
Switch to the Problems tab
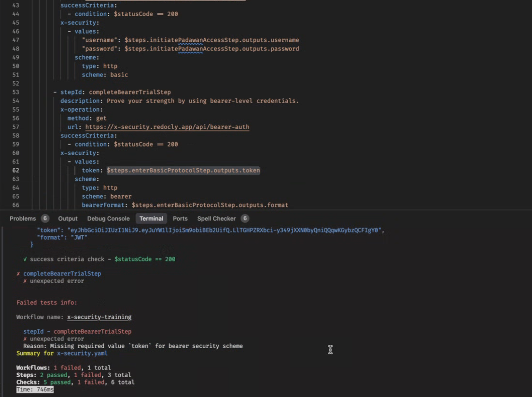[x=23, y=218]
